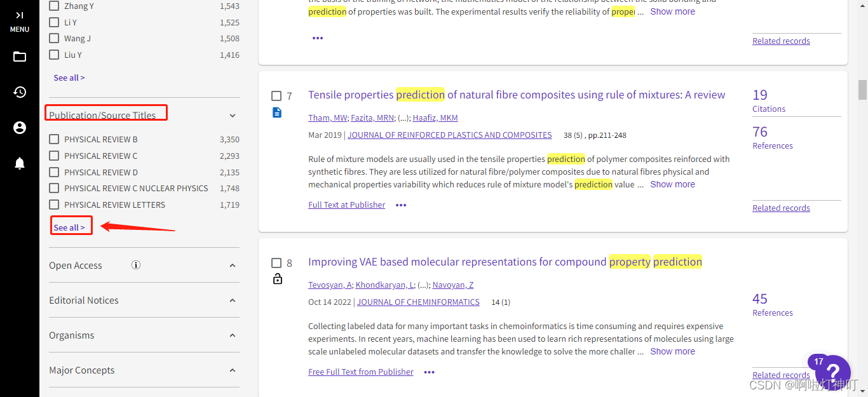
Task: Open author Fazita, MRN link
Action: tap(372, 118)
